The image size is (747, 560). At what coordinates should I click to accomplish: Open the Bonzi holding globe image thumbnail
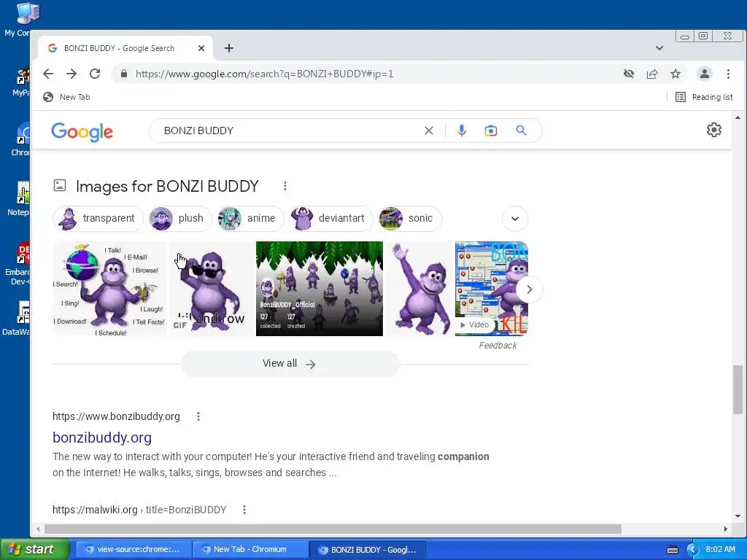coord(109,289)
